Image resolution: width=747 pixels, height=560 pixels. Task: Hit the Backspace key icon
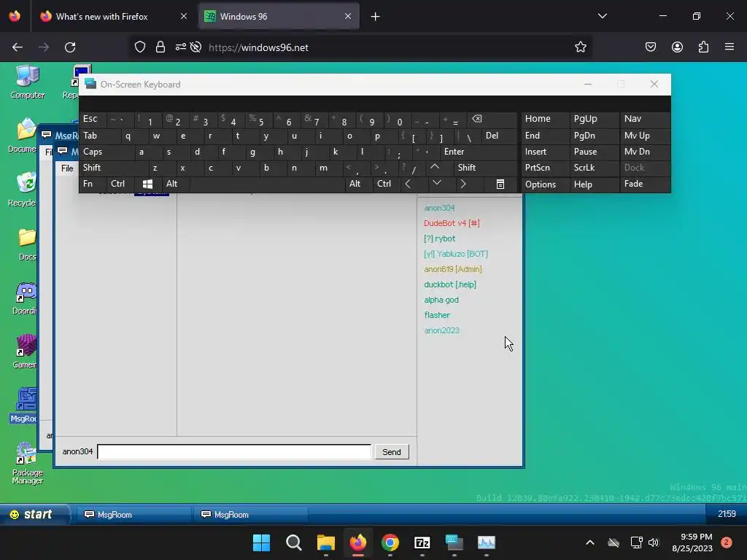pos(476,119)
